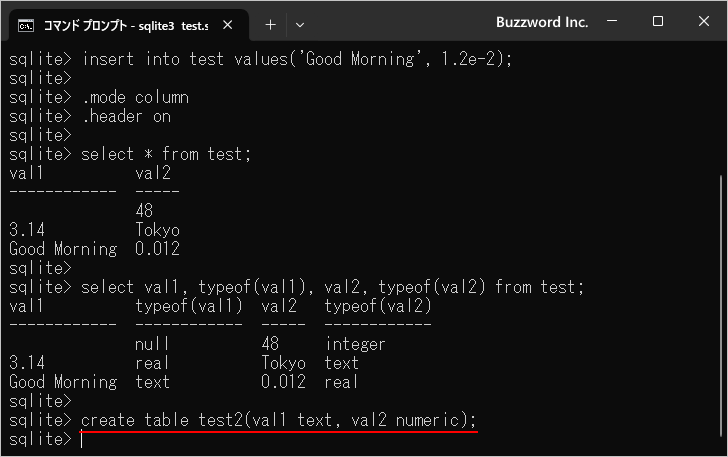
Task: Click the .header on command line
Action: coord(126,116)
